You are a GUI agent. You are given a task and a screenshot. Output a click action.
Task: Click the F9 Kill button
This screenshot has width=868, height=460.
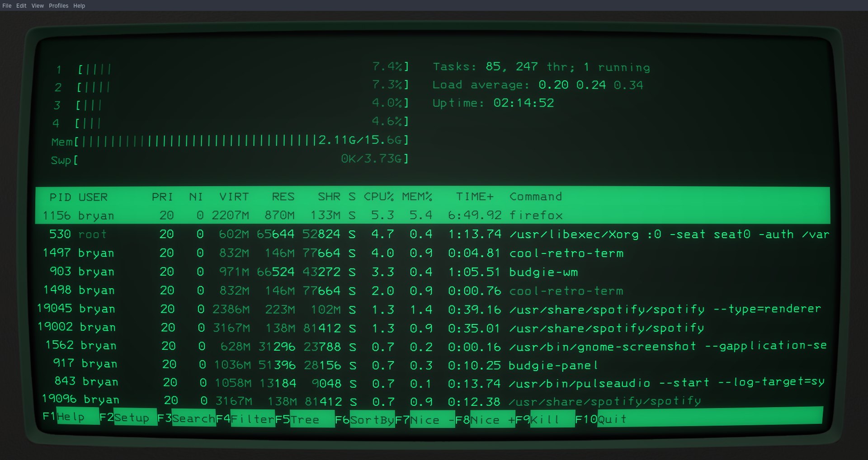pyautogui.click(x=545, y=419)
